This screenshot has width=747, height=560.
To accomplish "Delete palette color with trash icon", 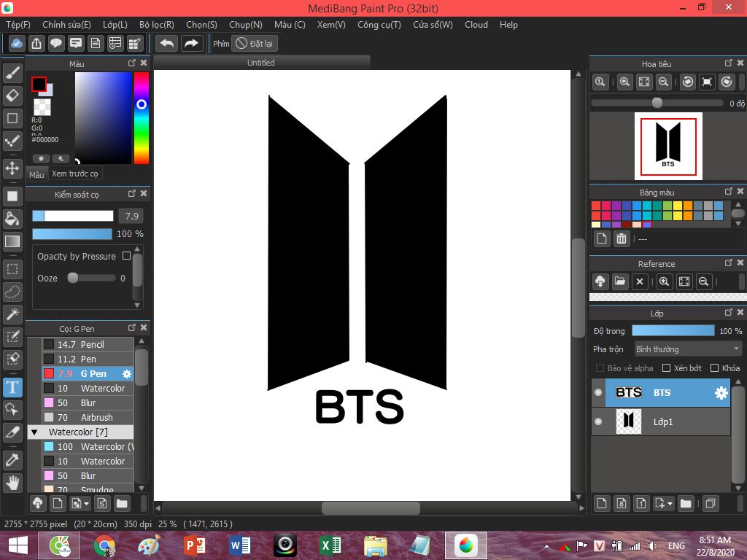I will [x=622, y=238].
